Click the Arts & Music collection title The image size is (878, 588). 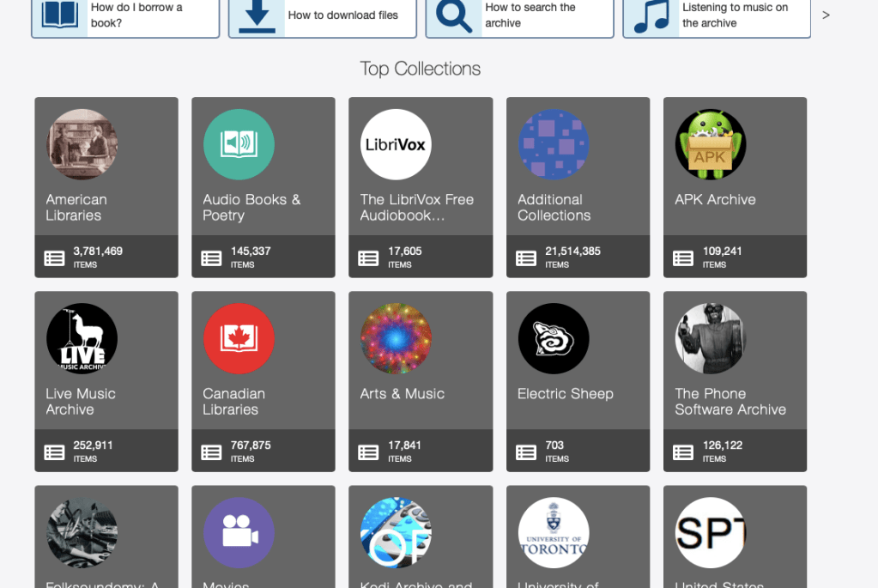(402, 394)
